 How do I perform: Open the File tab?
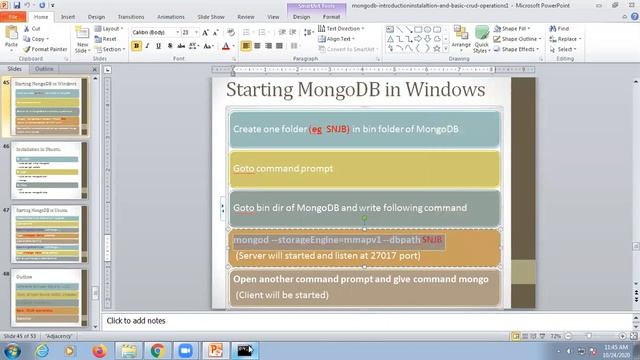pos(13,17)
